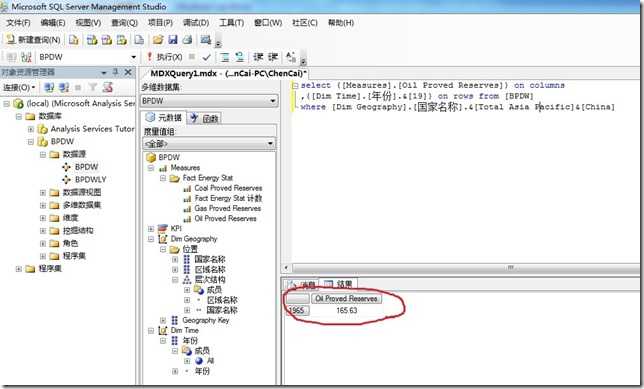Switch to the 结果 results tab

click(339, 284)
